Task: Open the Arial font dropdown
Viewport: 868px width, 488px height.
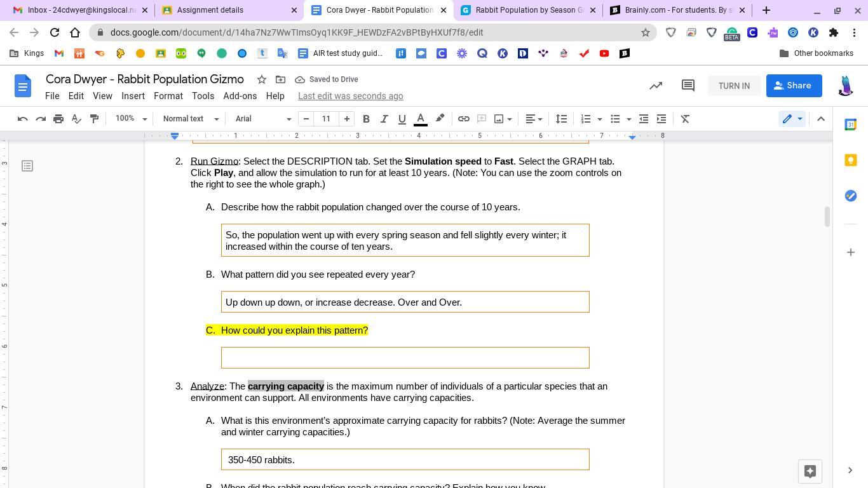Action: pos(263,119)
